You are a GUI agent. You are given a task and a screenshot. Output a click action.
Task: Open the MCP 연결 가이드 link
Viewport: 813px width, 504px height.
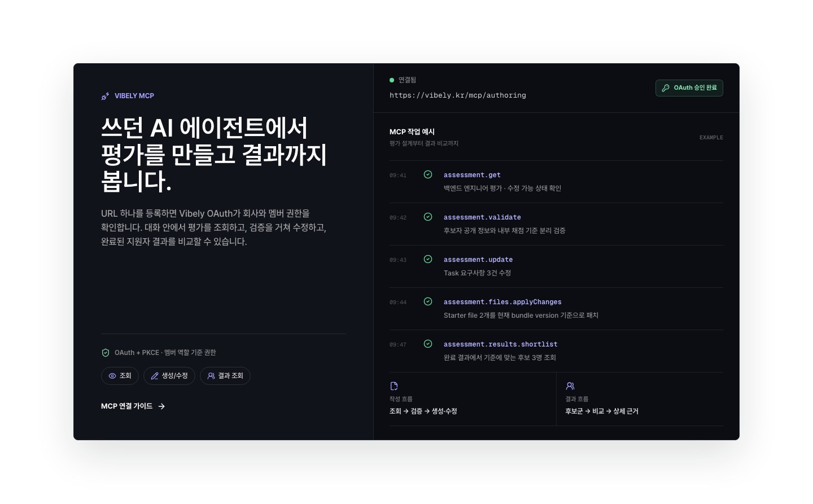click(x=133, y=406)
